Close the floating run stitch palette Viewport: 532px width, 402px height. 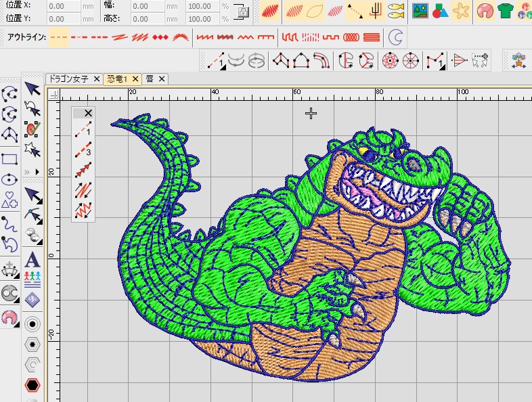point(88,113)
